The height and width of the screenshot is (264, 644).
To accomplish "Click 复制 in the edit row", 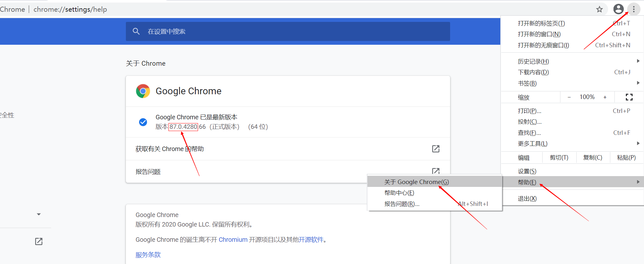I will click(593, 158).
